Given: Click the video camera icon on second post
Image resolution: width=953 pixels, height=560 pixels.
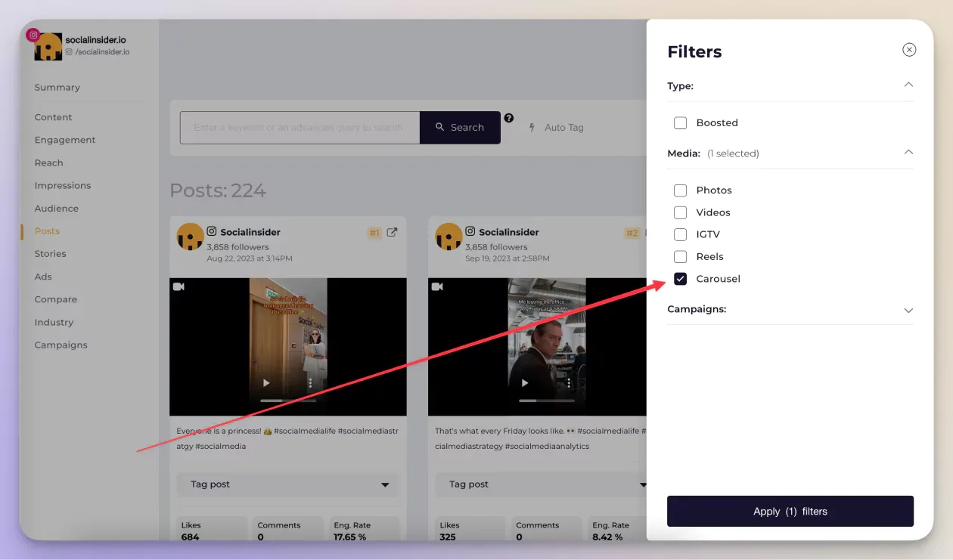Looking at the screenshot, I should click(438, 287).
